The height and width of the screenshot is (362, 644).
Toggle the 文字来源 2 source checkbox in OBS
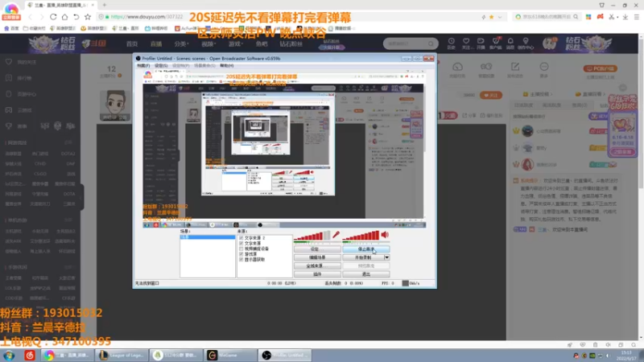pos(241,238)
